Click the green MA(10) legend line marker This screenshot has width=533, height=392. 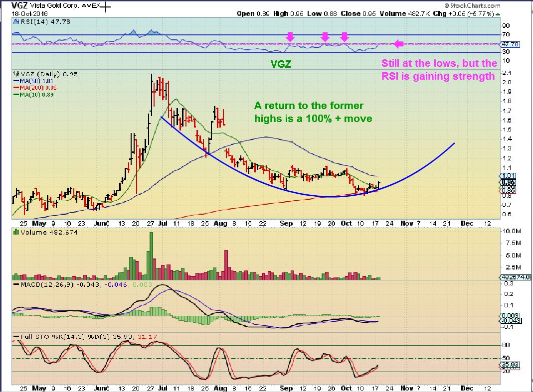[16, 95]
